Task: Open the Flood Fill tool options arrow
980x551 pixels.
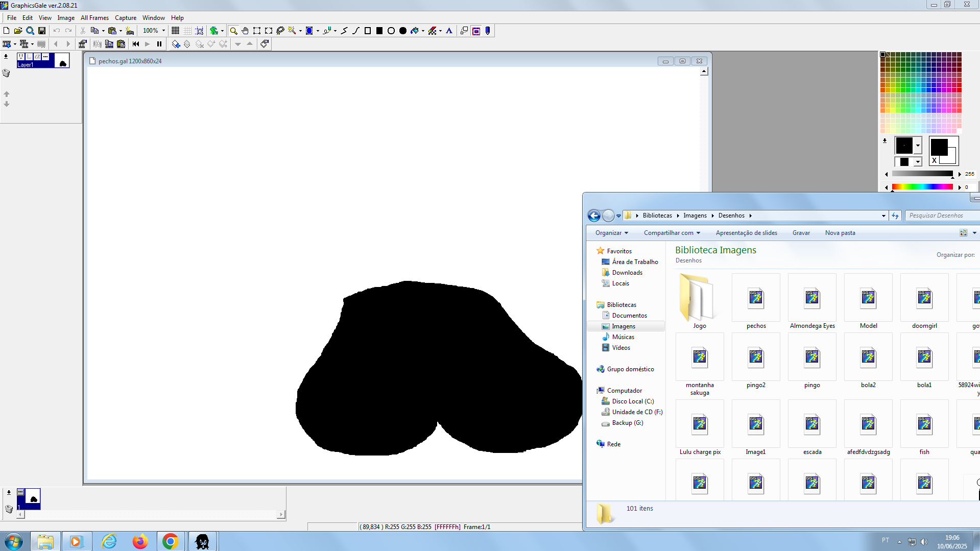Action: click(x=423, y=31)
